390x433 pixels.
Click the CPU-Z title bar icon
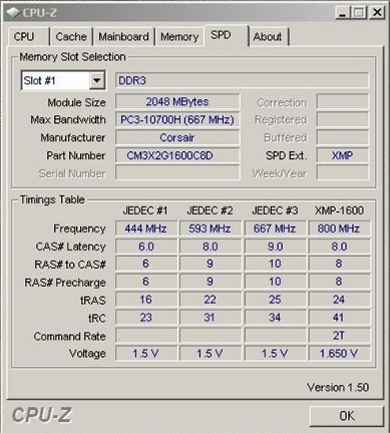13,13
